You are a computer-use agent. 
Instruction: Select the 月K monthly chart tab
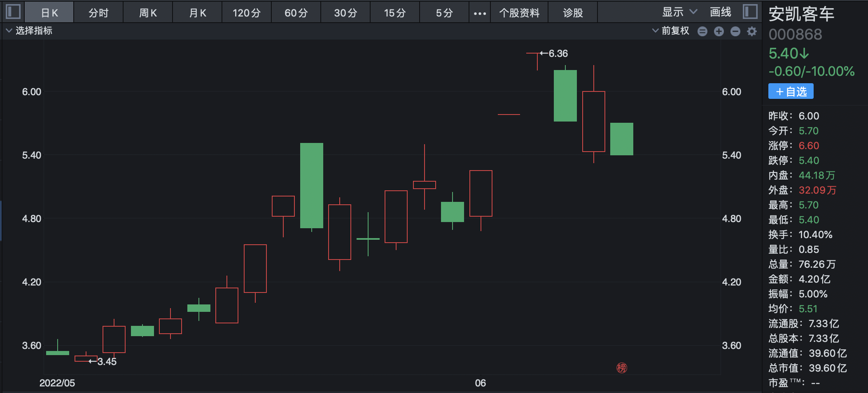[197, 13]
